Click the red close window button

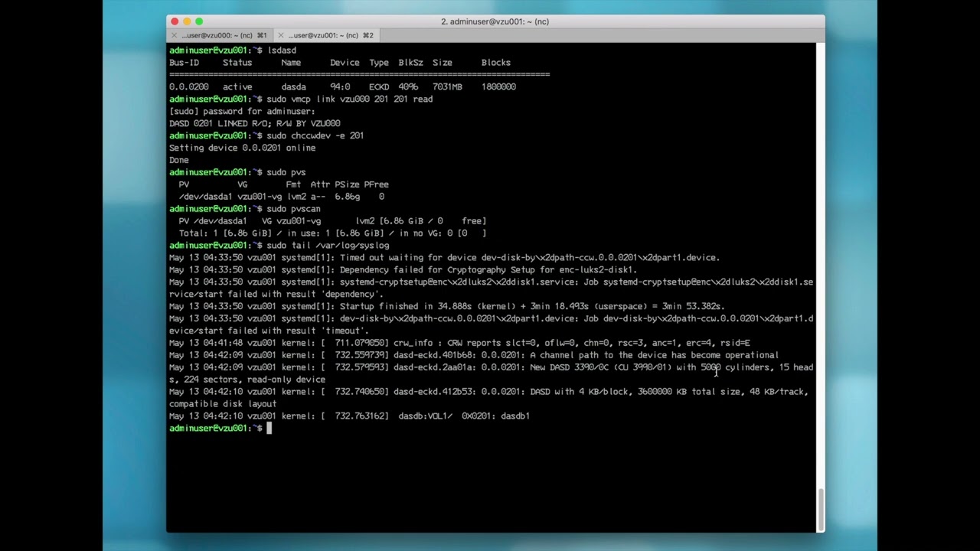[175, 21]
